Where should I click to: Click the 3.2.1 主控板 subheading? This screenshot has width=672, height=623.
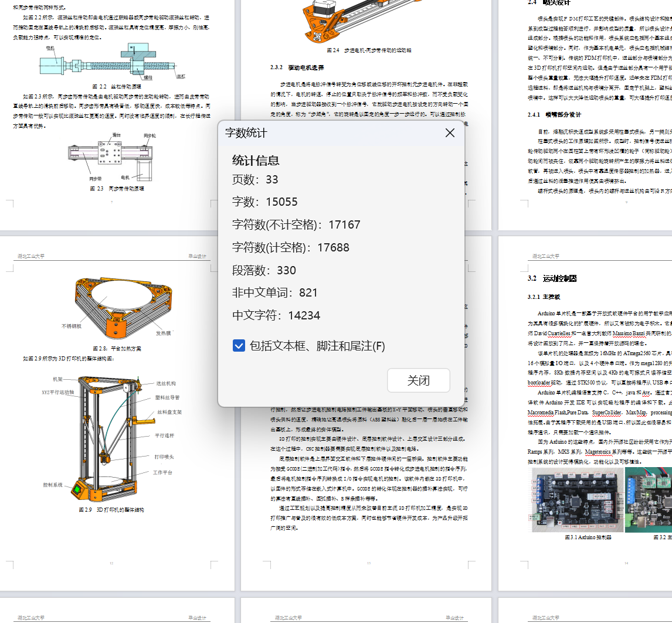coord(544,297)
